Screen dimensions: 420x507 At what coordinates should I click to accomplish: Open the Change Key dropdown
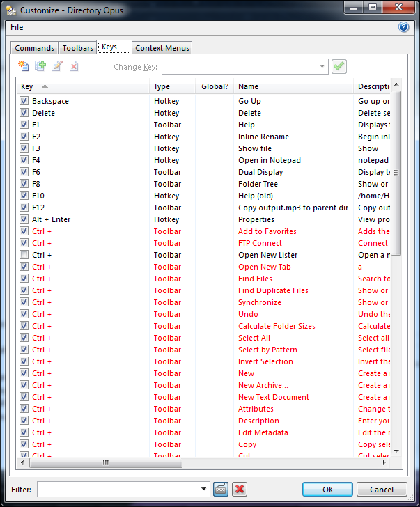pos(322,67)
